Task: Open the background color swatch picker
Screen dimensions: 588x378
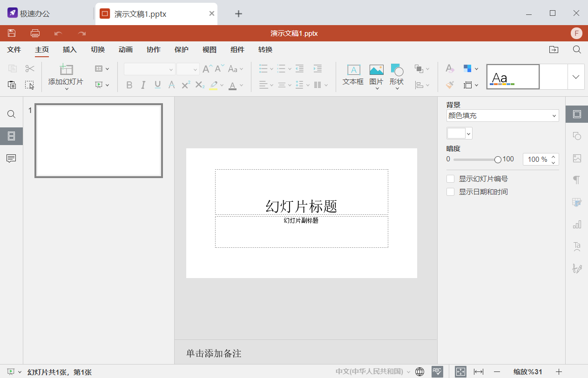Action: click(x=460, y=134)
